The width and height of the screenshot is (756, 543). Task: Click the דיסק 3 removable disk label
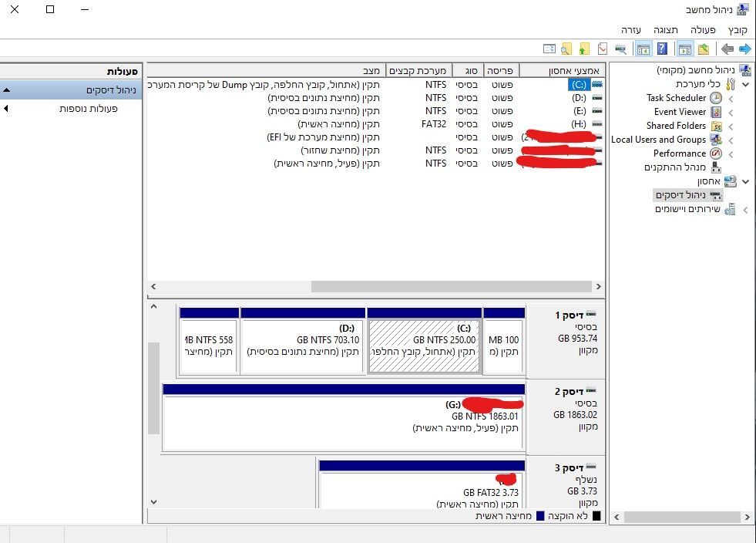tap(569, 467)
